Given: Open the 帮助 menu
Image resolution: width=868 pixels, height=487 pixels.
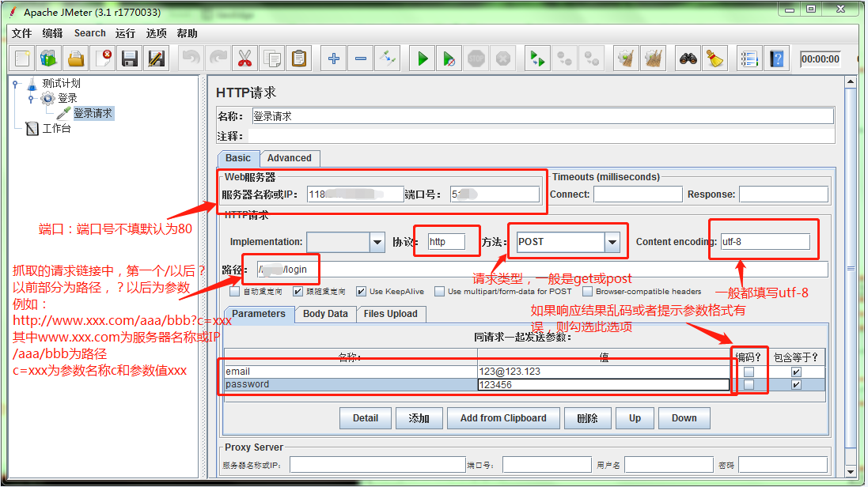Looking at the screenshot, I should [187, 33].
